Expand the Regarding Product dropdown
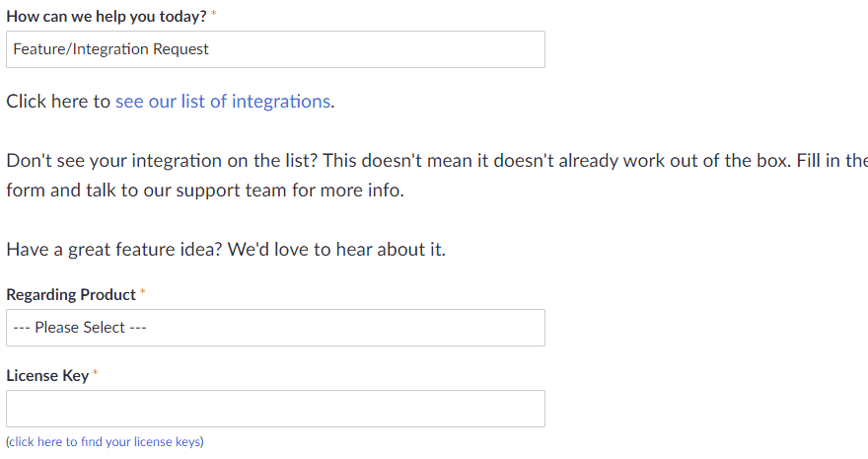This screenshot has width=868, height=459. tap(275, 328)
